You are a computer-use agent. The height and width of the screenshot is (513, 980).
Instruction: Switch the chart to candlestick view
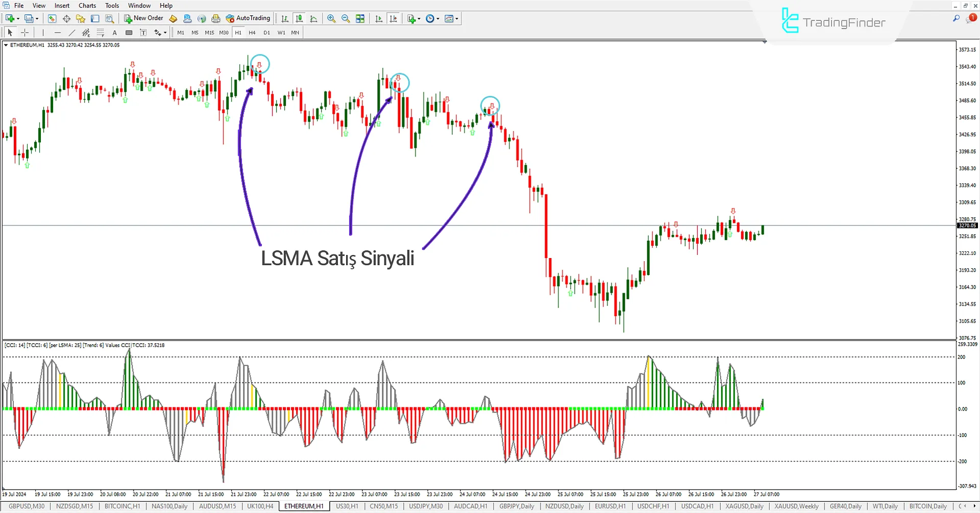click(x=300, y=18)
